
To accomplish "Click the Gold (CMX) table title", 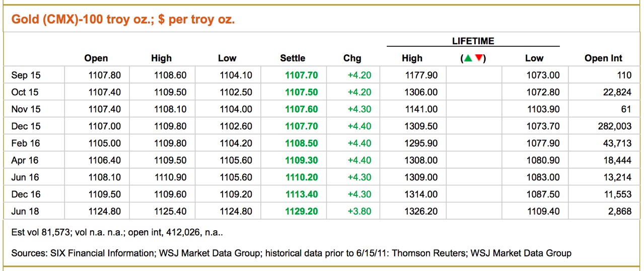I will tap(123, 20).
